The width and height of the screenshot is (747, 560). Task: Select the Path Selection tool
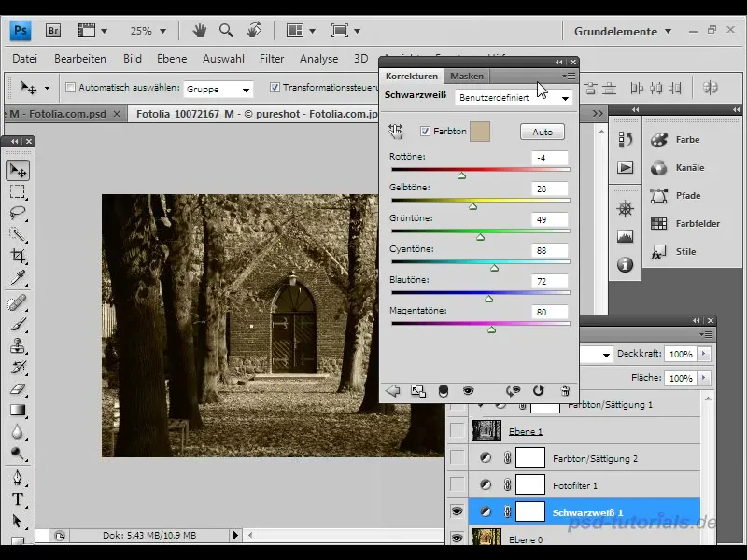18,521
